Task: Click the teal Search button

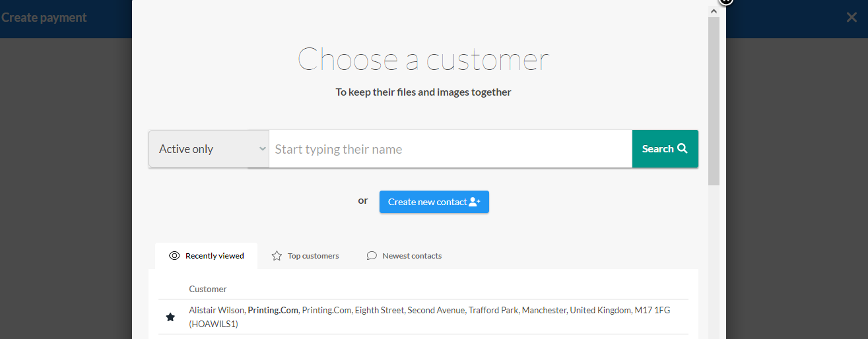Action: 665,148
